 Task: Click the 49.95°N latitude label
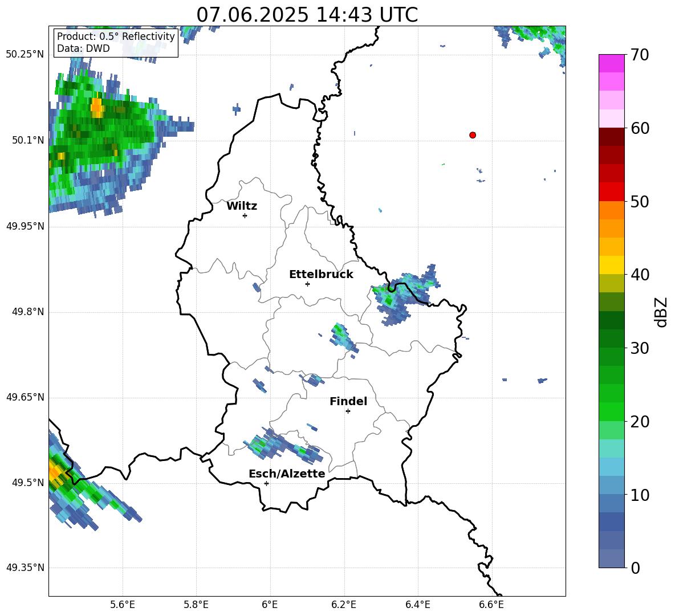click(25, 226)
